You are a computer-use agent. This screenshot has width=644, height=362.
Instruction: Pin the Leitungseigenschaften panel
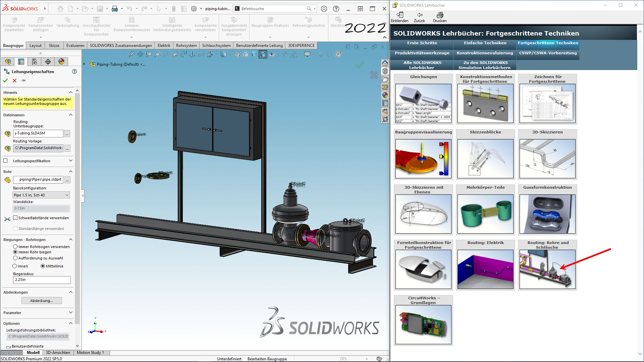point(23,80)
